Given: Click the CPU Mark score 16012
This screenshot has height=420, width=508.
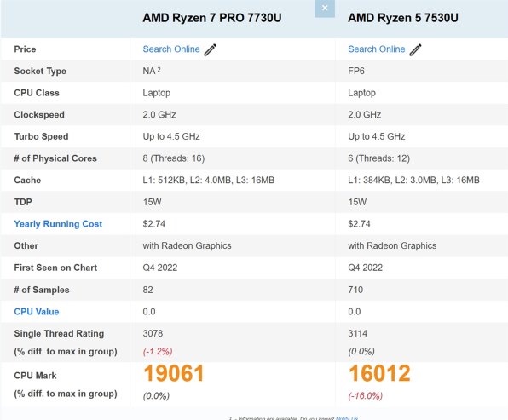Looking at the screenshot, I should tap(379, 373).
